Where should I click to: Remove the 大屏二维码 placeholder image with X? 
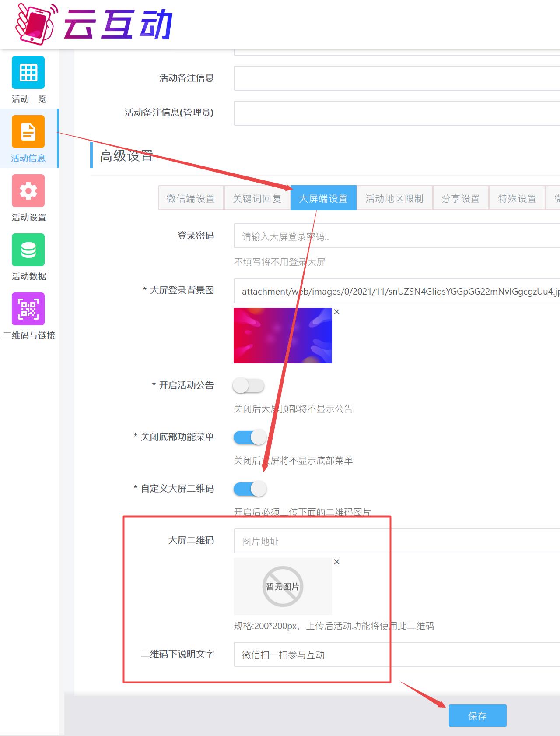tap(336, 562)
